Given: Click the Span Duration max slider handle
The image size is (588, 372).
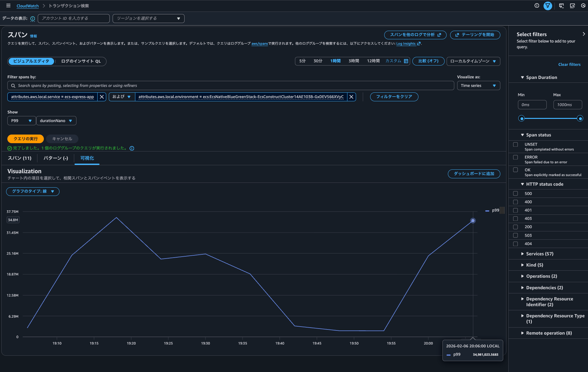Looking at the screenshot, I should pyautogui.click(x=580, y=119).
